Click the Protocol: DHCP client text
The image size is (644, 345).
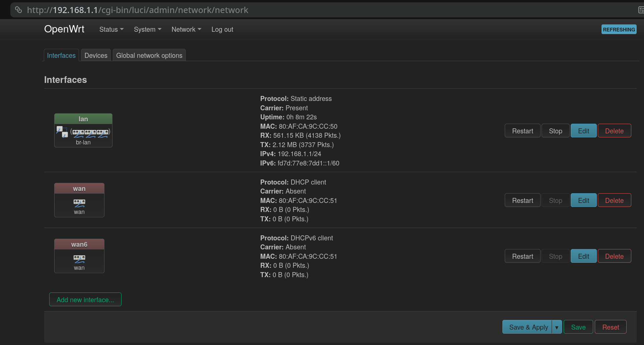(x=293, y=182)
